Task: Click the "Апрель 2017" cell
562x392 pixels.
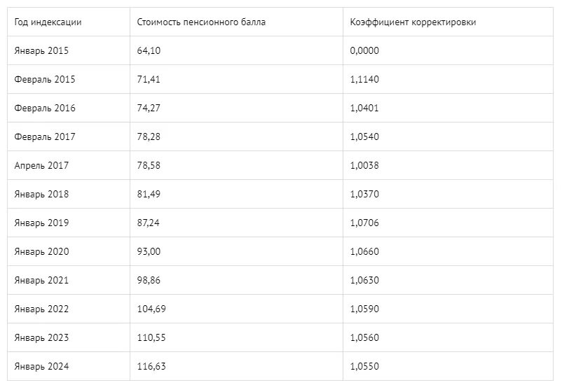Action: (x=41, y=165)
